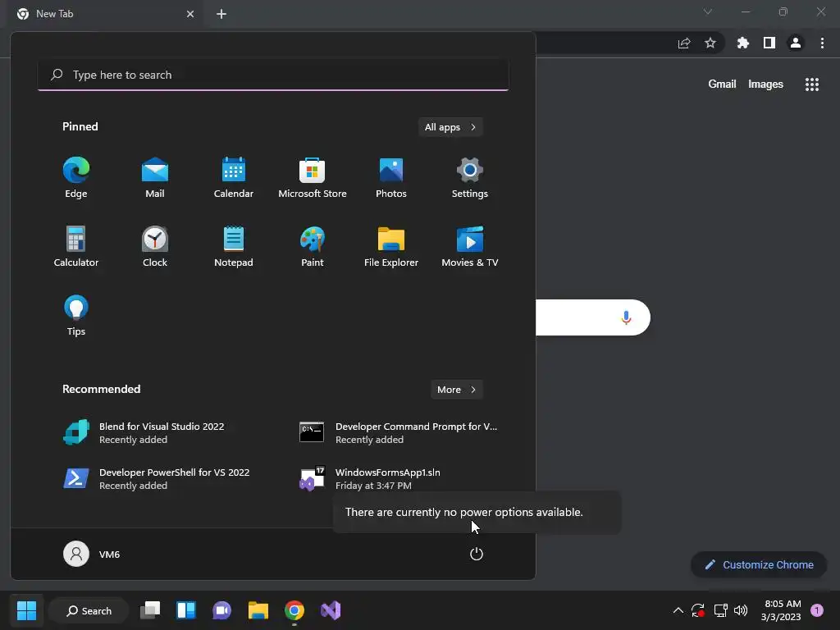
Task: Click the power button in Start menu
Action: point(477,554)
